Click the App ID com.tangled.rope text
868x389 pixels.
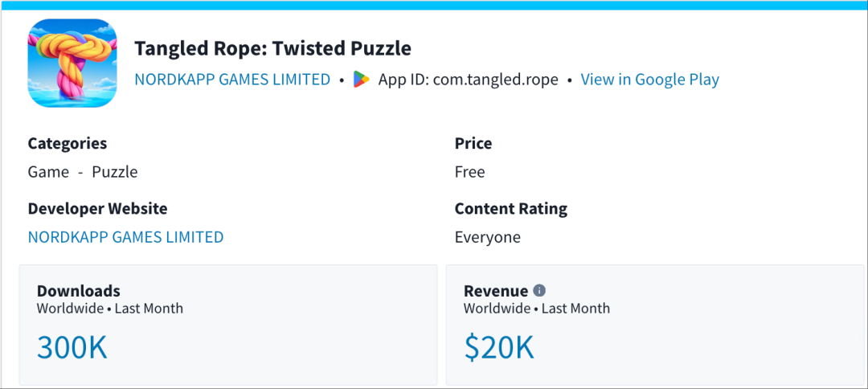click(x=468, y=80)
